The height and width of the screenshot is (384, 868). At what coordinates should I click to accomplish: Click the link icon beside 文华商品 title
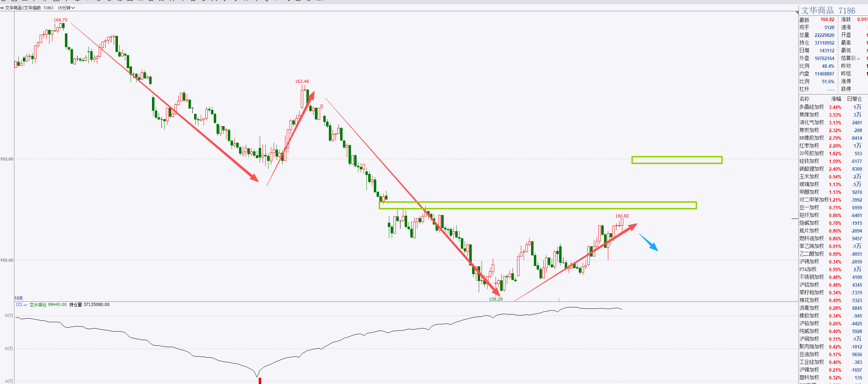2,8
